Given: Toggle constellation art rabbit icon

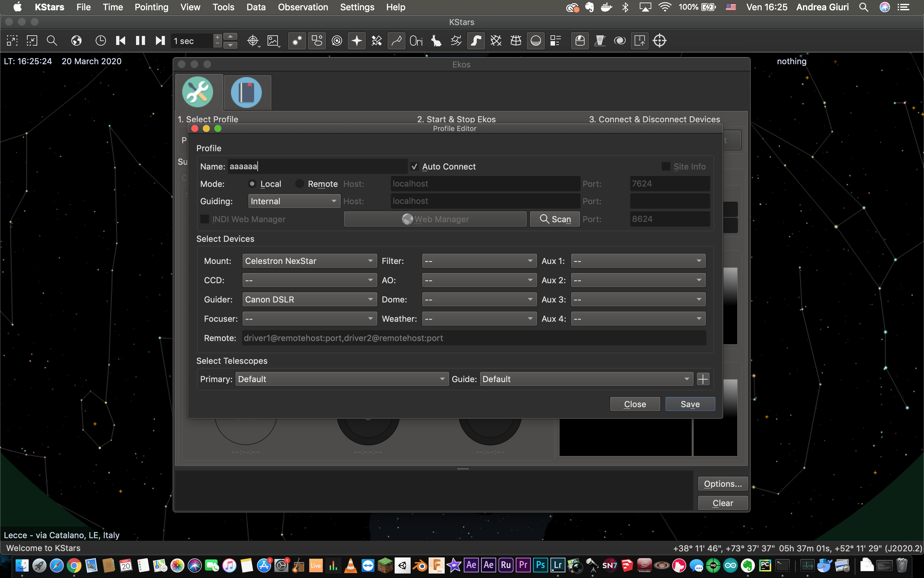Looking at the screenshot, I should (436, 40).
